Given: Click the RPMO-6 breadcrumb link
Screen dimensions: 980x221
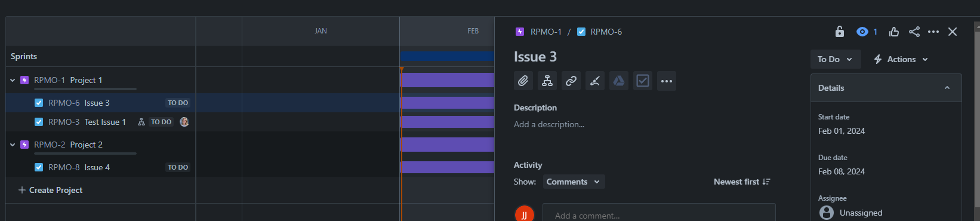Looking at the screenshot, I should click(606, 32).
